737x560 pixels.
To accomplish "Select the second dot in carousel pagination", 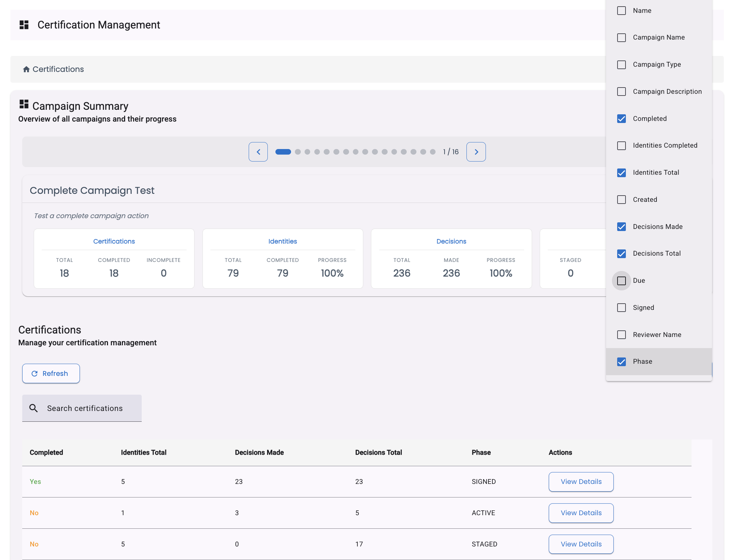I will pos(298,152).
